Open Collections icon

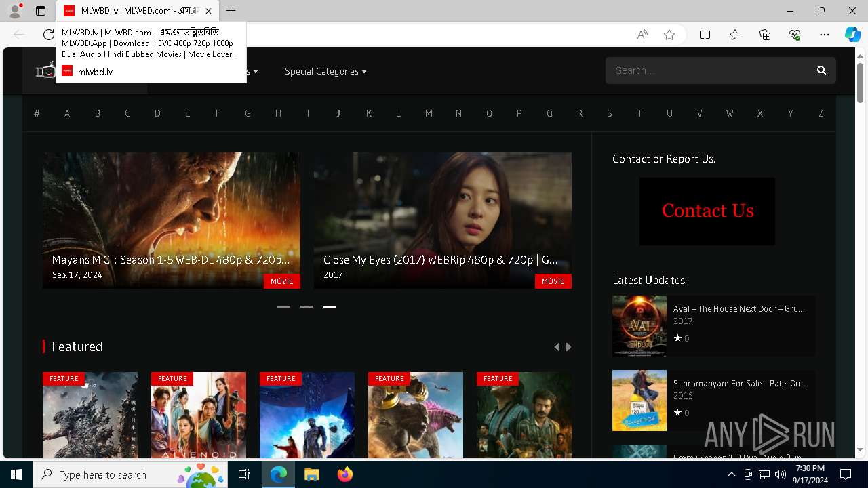(765, 35)
